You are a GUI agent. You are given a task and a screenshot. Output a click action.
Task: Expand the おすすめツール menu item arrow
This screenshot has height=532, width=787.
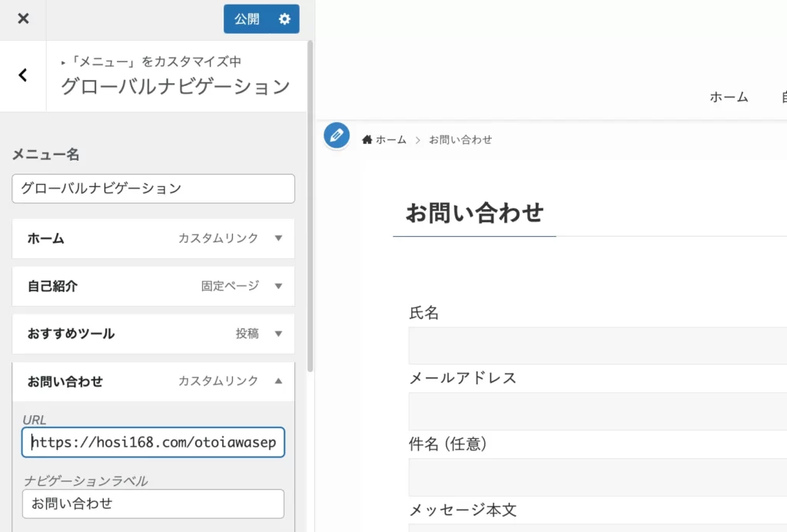[x=278, y=334]
